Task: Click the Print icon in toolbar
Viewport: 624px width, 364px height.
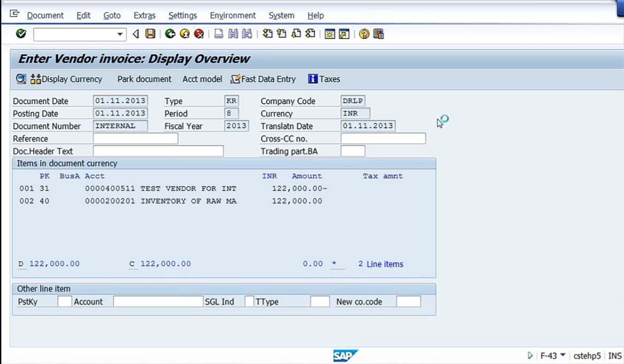Action: (x=218, y=34)
